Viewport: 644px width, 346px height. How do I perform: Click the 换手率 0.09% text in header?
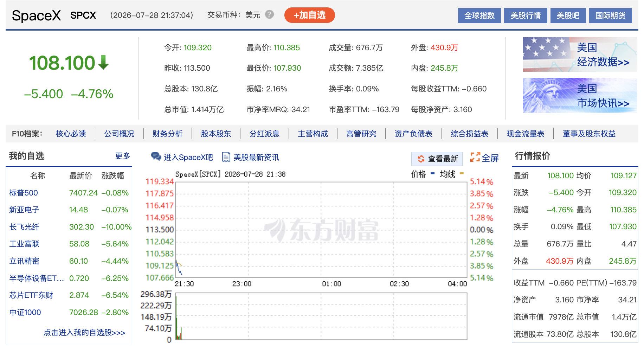point(354,89)
